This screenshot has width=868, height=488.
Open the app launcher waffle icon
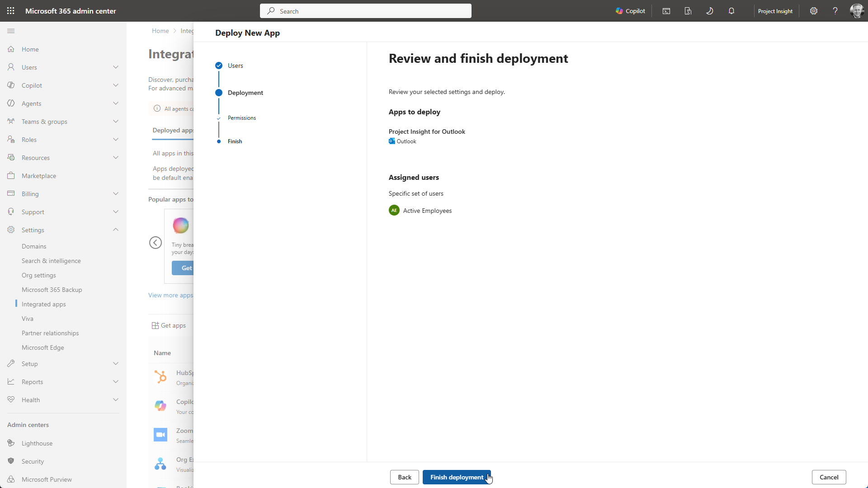pyautogui.click(x=11, y=11)
